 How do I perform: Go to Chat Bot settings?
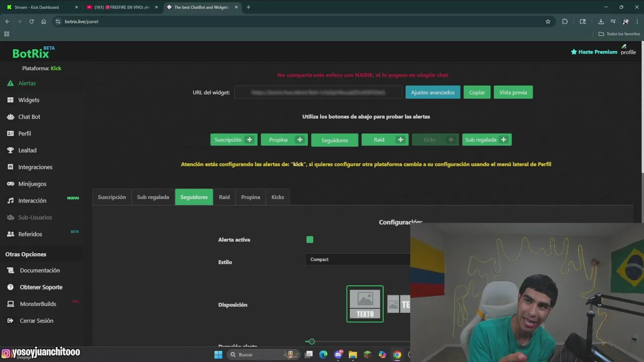(x=29, y=117)
